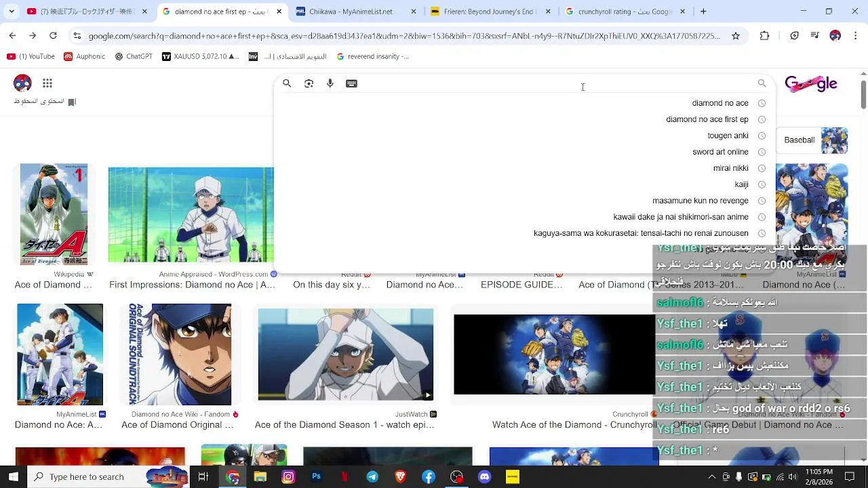Open the YouTube bookmark
The image size is (868, 488).
tap(31, 57)
